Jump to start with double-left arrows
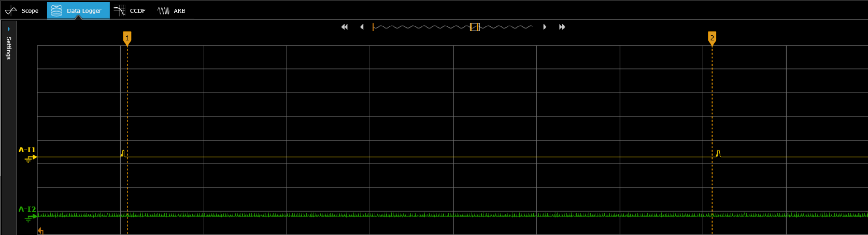Screen dimensions: 868x235 pos(345,27)
